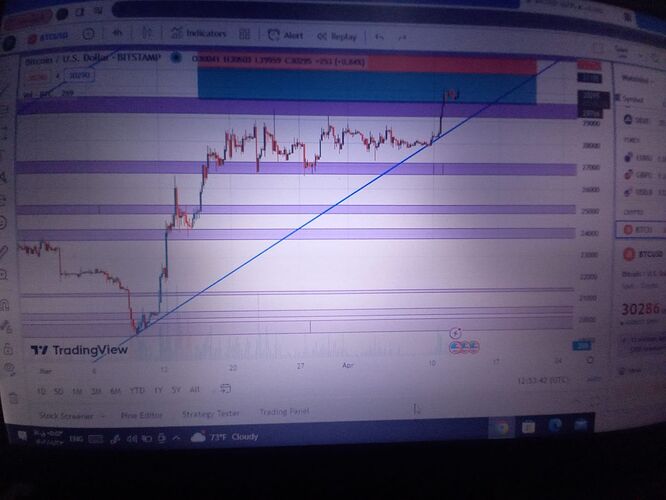Open the weather widget showing 73°F Cloudy
The image size is (666, 500).
click(x=226, y=438)
